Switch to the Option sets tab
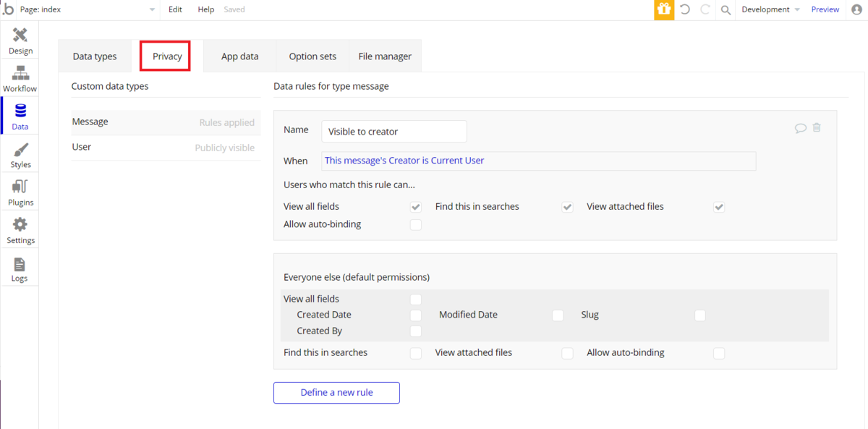 312,56
